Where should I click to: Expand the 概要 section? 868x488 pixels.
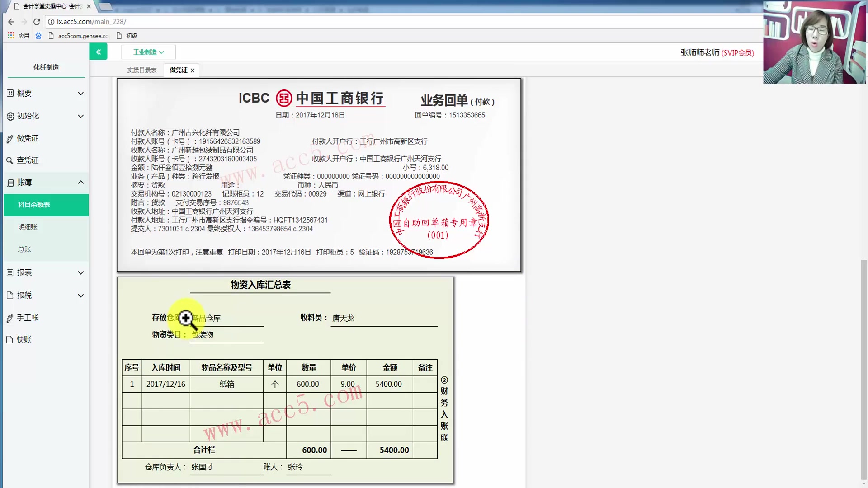(81, 93)
